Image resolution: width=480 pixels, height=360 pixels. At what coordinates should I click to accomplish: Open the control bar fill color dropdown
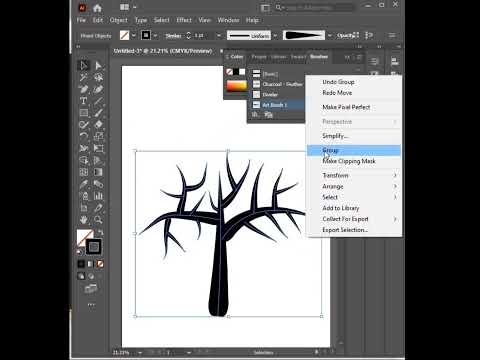pyautogui.click(x=134, y=35)
